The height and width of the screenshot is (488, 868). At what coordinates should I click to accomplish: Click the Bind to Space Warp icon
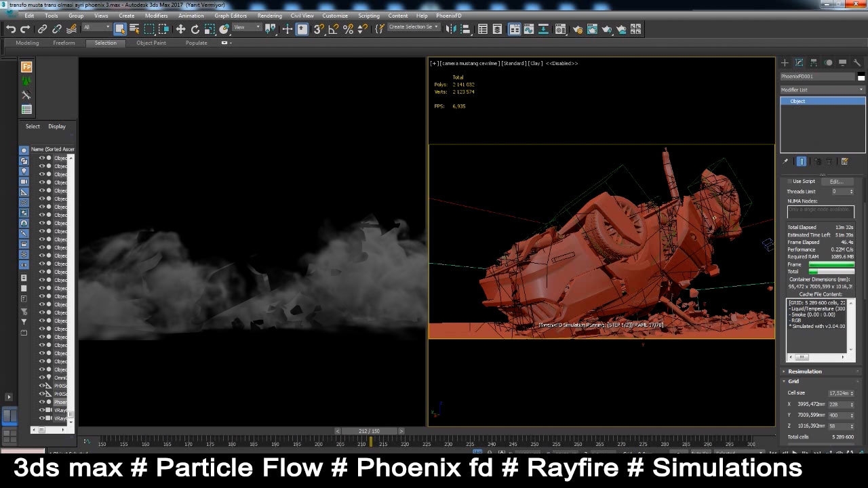coord(71,29)
